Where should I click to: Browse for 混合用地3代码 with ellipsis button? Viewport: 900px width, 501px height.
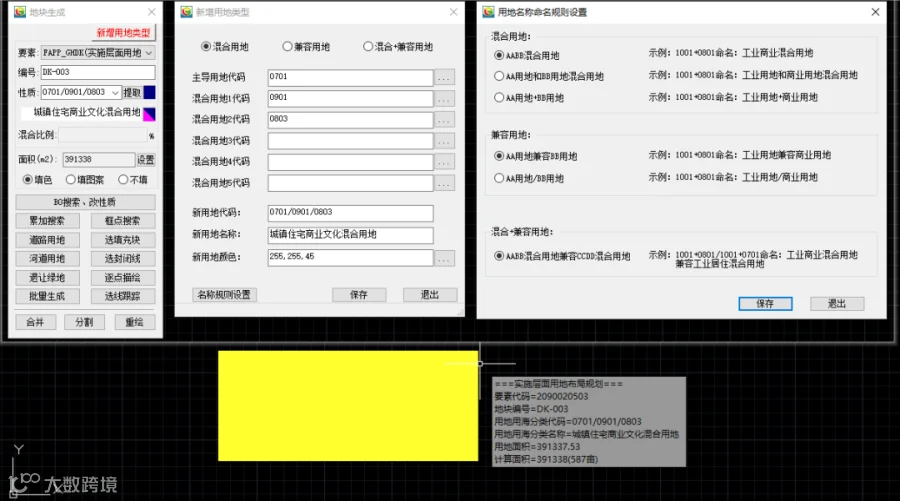click(x=444, y=141)
